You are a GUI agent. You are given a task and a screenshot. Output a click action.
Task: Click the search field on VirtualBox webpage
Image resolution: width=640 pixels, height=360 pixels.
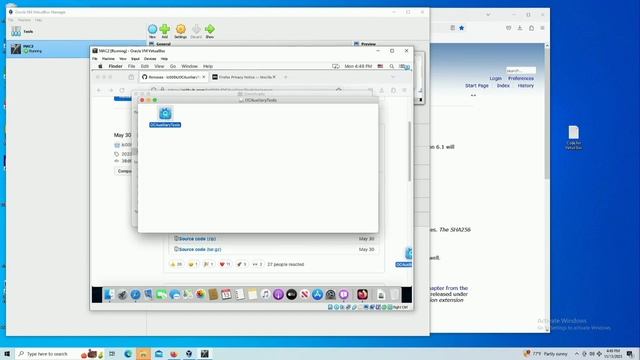click(x=521, y=70)
